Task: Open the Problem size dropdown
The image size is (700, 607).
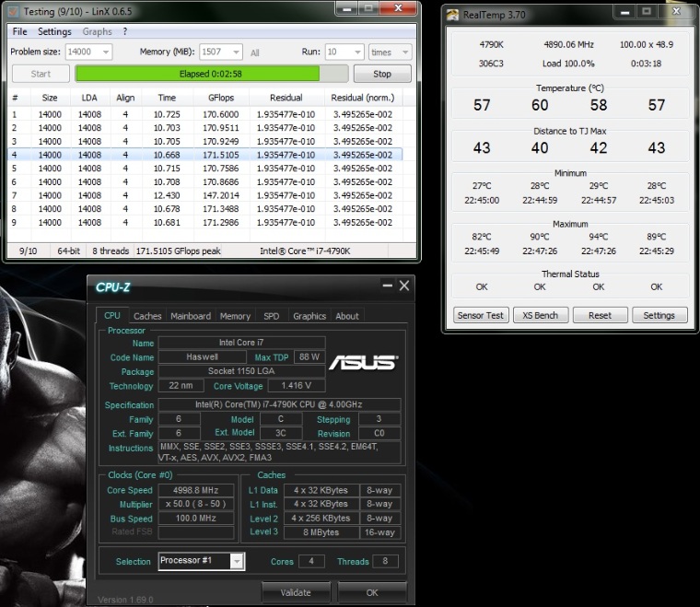Action: pos(105,53)
